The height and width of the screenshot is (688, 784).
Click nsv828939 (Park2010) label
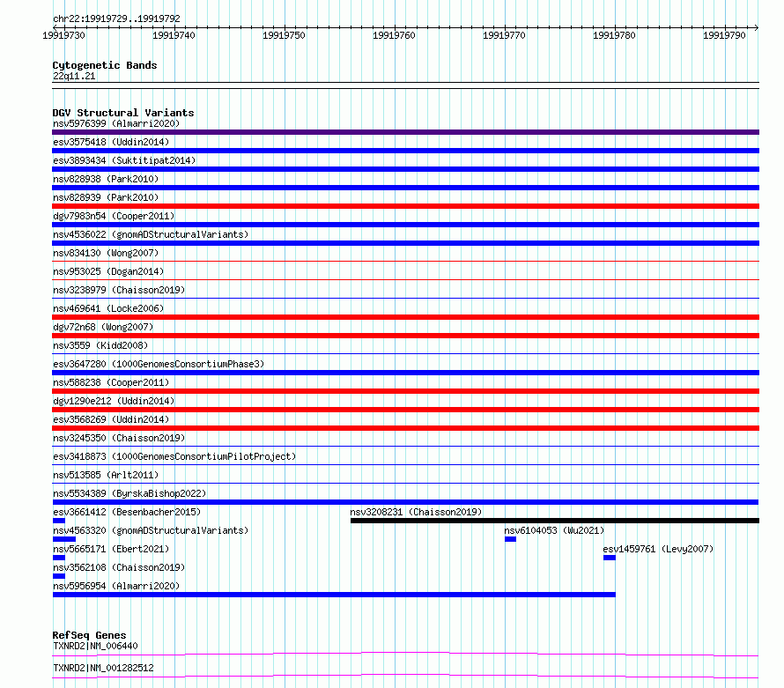coord(106,197)
